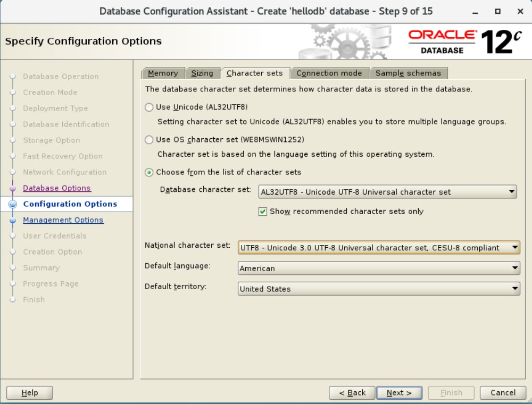Expand the National character set dropdown
This screenshot has height=404, width=532.
point(379,248)
